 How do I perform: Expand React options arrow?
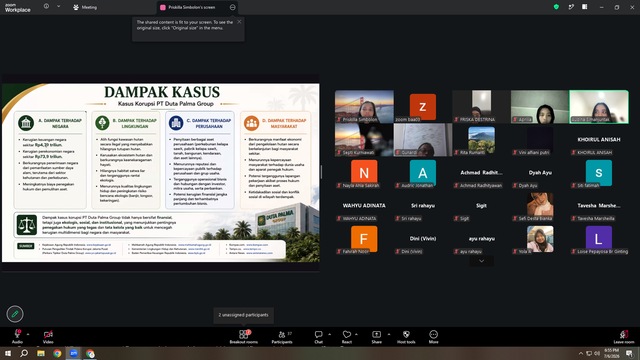[356, 334]
